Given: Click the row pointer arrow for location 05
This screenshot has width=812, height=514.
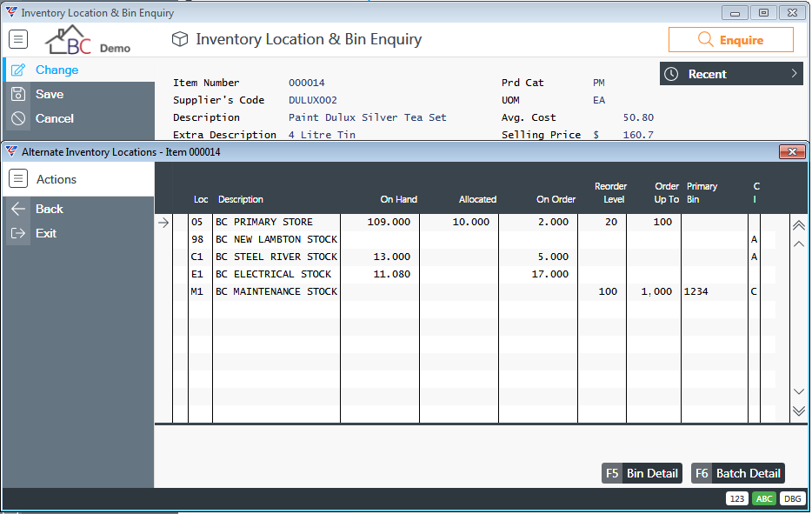Looking at the screenshot, I should coord(163,223).
